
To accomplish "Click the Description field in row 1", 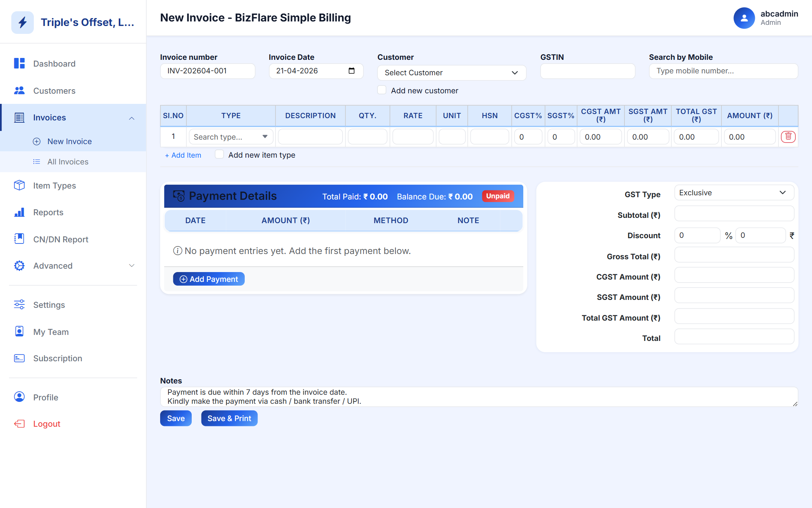I will 311,137.
